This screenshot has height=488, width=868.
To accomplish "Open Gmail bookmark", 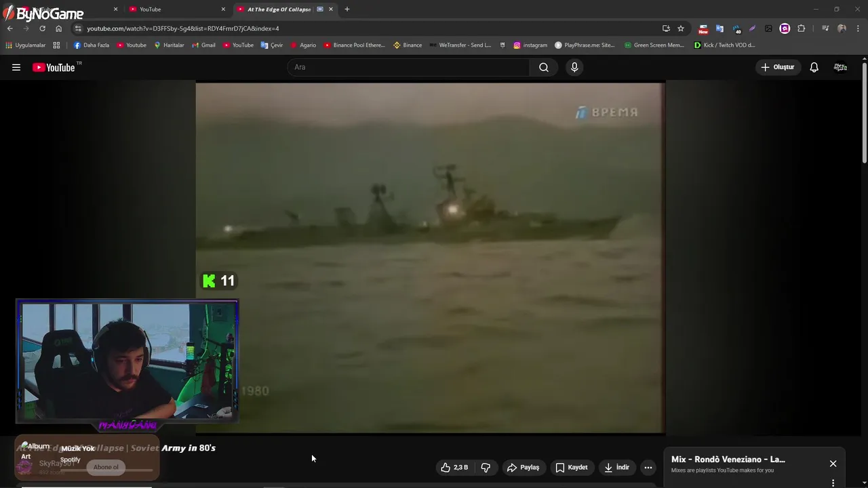I will click(203, 45).
